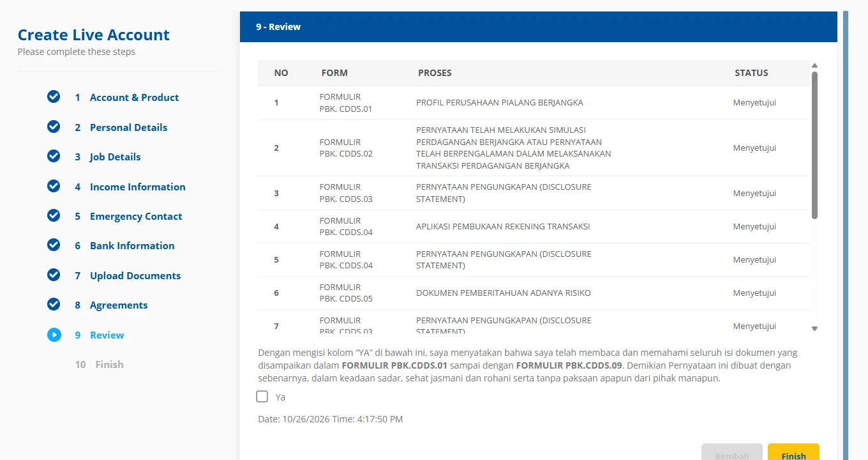
Task: Click Menyetujui status in row 4
Action: coord(754,226)
